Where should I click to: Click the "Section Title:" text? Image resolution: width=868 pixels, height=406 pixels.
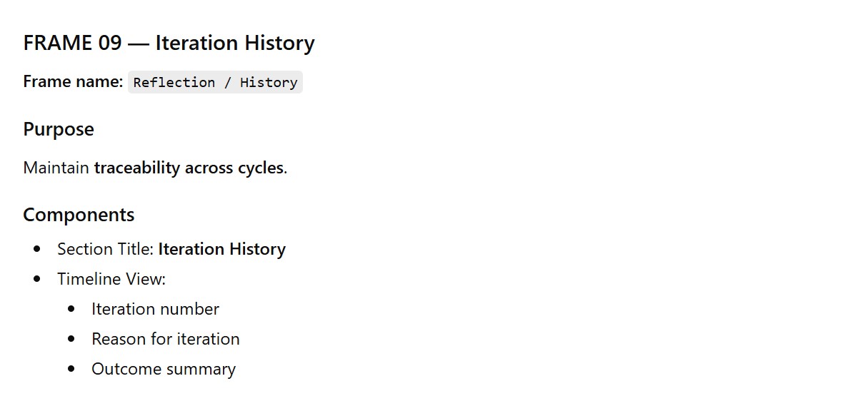pyautogui.click(x=105, y=249)
